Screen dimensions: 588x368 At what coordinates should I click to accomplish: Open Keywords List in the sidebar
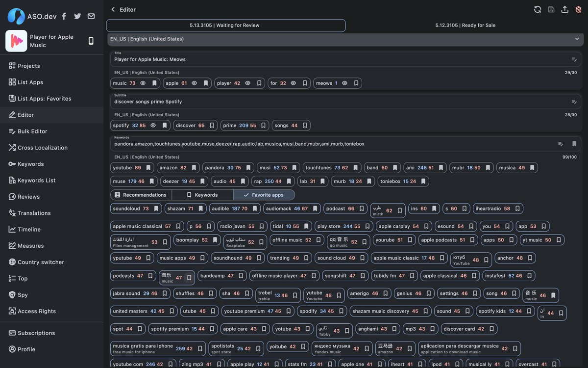click(51, 180)
